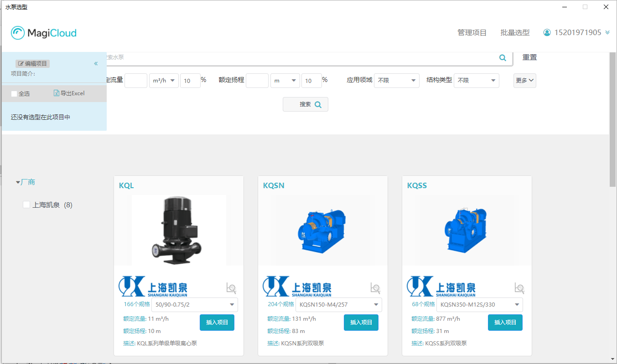Click the rated flow value input field
The image size is (617, 364).
click(136, 81)
